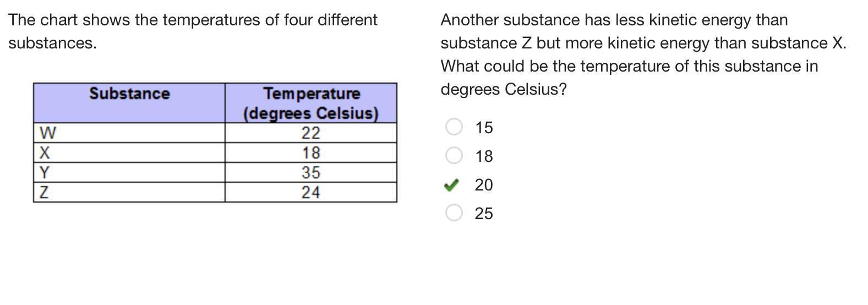Click the temperature value 24 in the table

point(311,192)
